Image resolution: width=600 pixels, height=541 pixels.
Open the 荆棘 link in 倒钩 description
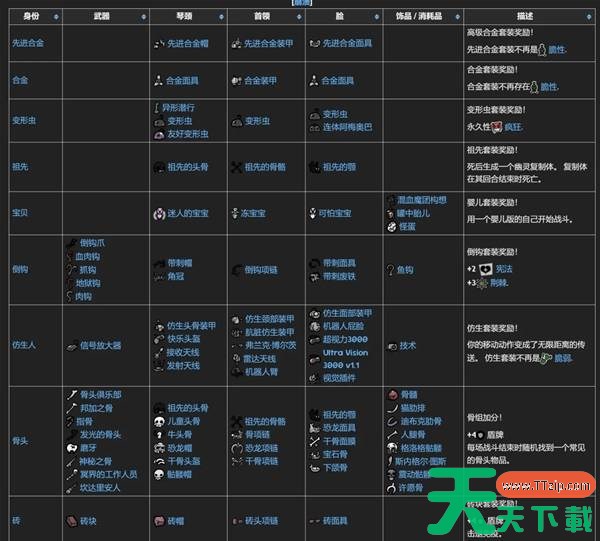click(x=499, y=283)
